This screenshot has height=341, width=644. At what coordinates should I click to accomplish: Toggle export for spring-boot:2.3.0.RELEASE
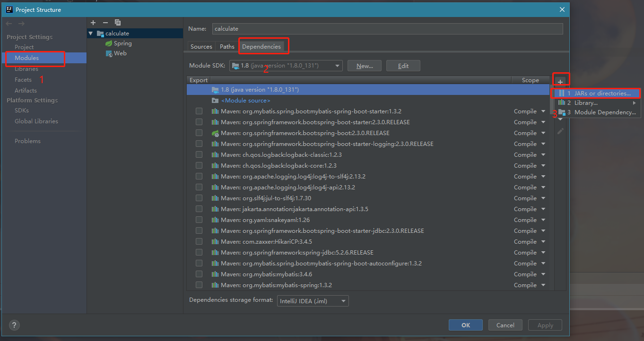[x=199, y=133]
